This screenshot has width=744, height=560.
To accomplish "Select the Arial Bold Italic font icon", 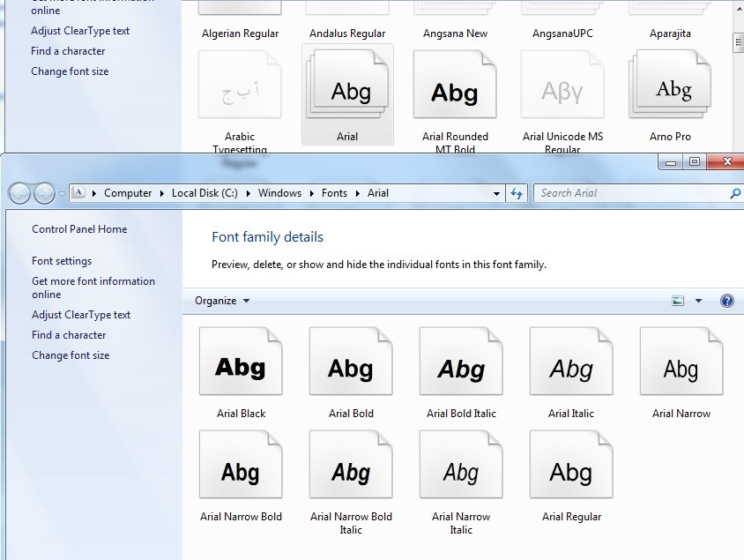I will point(461,362).
